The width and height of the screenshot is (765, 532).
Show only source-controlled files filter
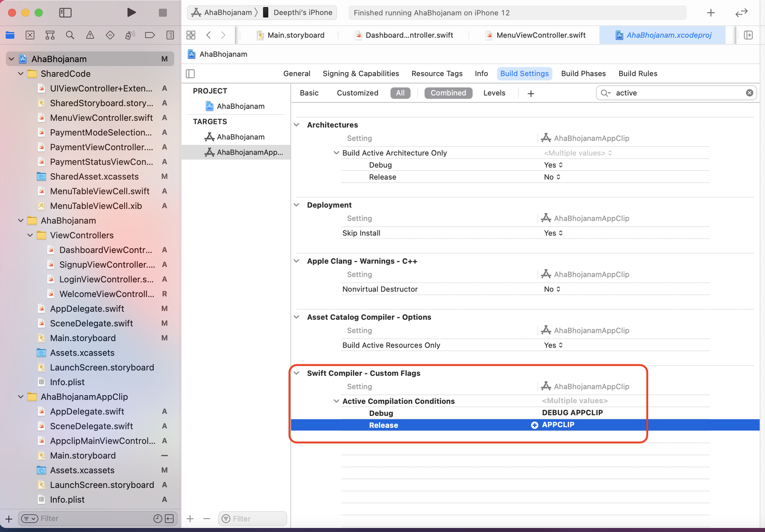pos(169,519)
